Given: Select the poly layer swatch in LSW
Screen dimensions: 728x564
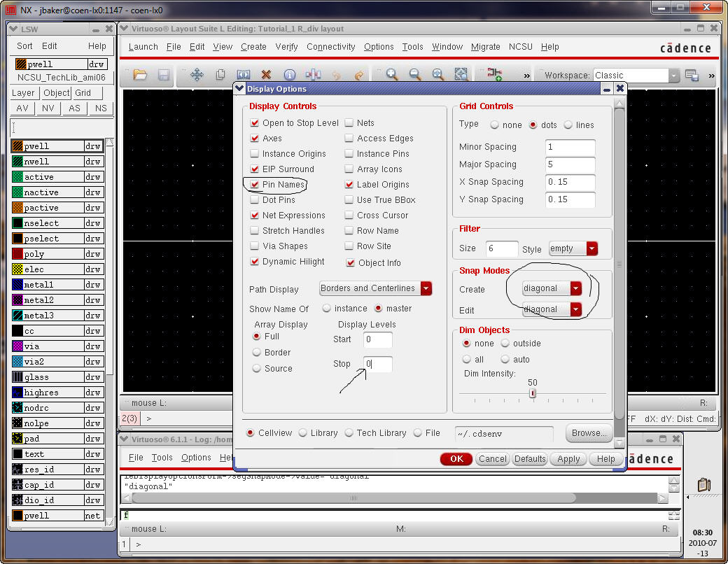Looking at the screenshot, I should (18, 254).
